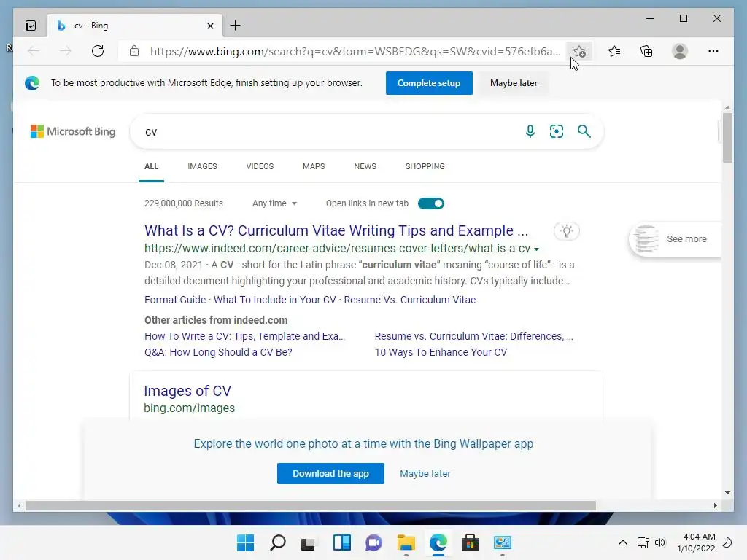Open Task View from taskbar

click(309, 542)
